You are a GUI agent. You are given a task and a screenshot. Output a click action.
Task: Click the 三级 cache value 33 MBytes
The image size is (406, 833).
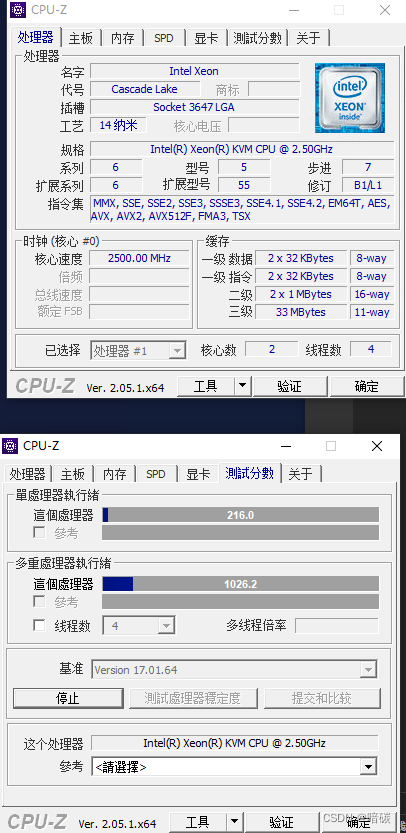[x=301, y=312]
